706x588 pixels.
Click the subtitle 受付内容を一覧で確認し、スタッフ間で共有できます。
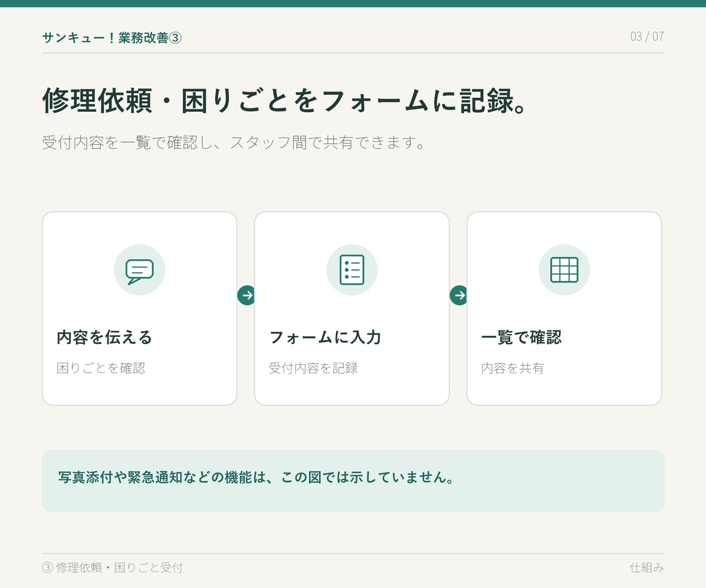[233, 142]
